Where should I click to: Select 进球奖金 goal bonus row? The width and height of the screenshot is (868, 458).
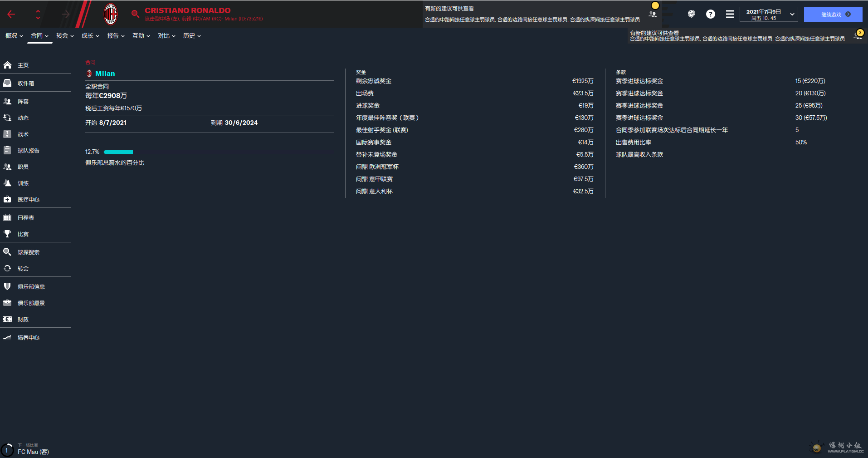coord(475,106)
